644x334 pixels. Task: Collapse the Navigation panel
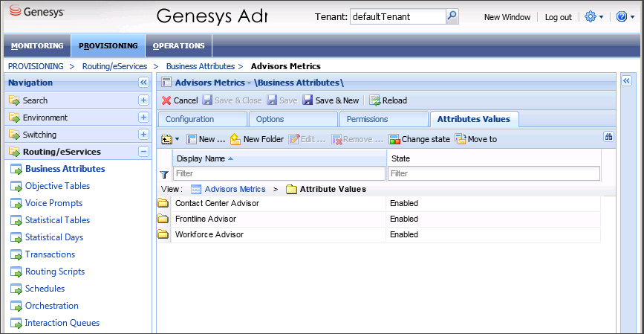143,83
